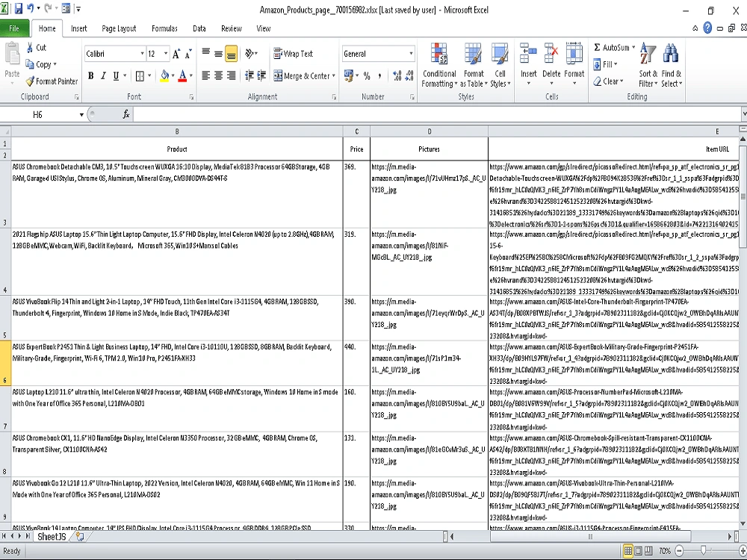Open Excel Help question mark icon
The image size is (747, 560).
[707, 28]
